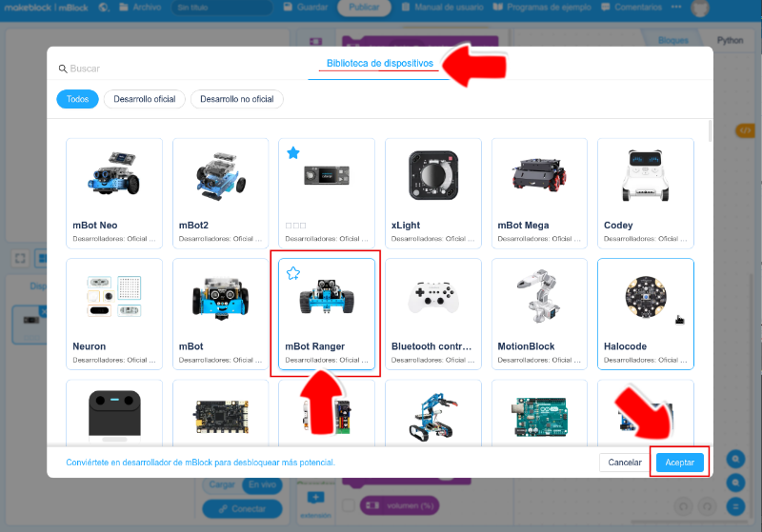This screenshot has width=762, height=532.
Task: Pick the mBot Mega device card
Action: (x=539, y=193)
